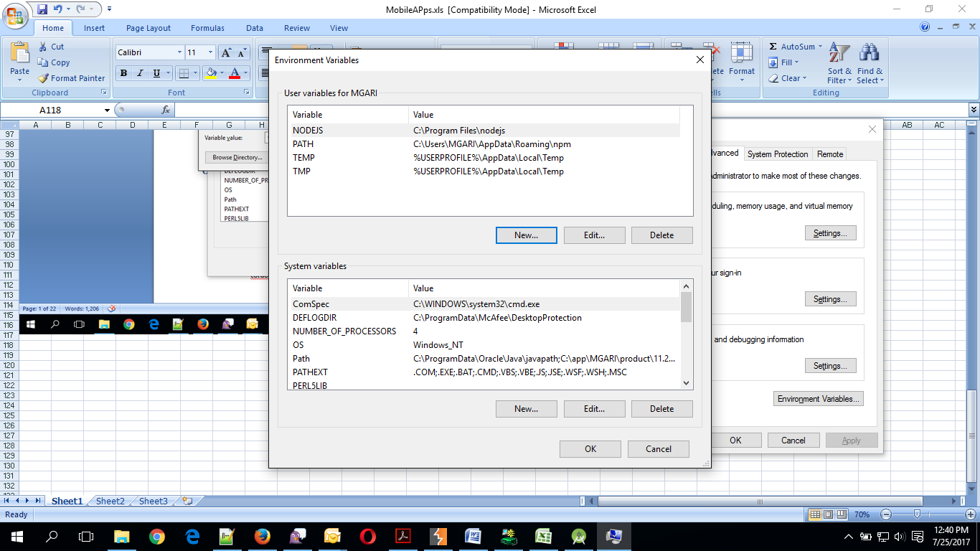Toggle underline formatting

(x=156, y=73)
